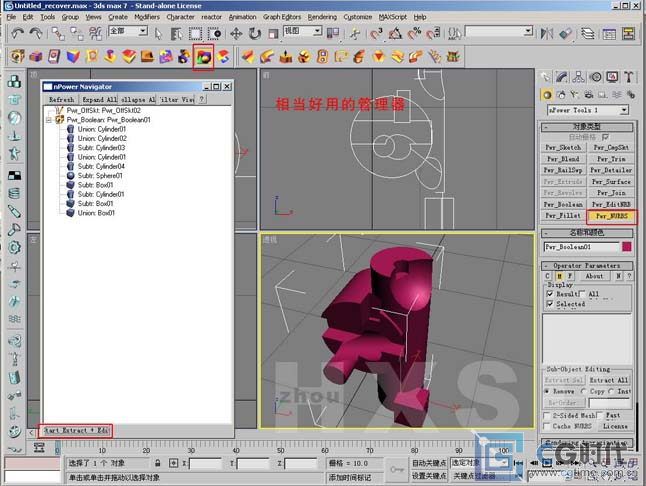This screenshot has width=646, height=486.
Task: Open the Modifiers menu
Action: [x=147, y=17]
